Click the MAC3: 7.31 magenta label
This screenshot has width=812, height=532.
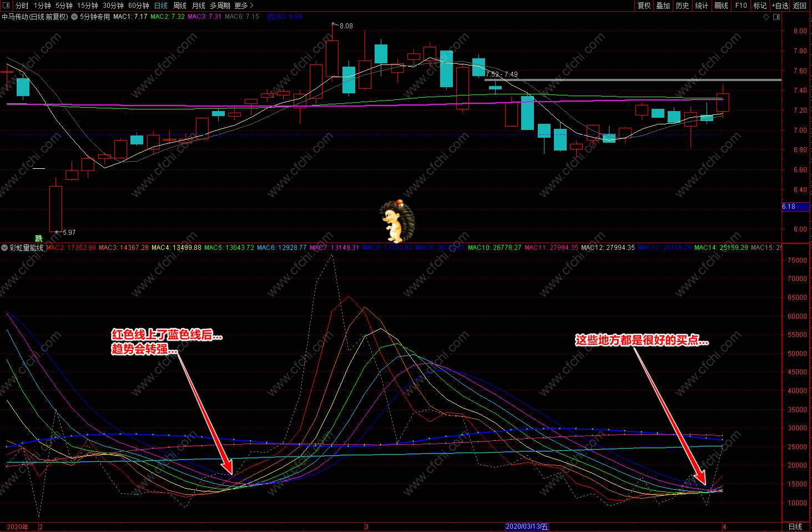tap(205, 17)
